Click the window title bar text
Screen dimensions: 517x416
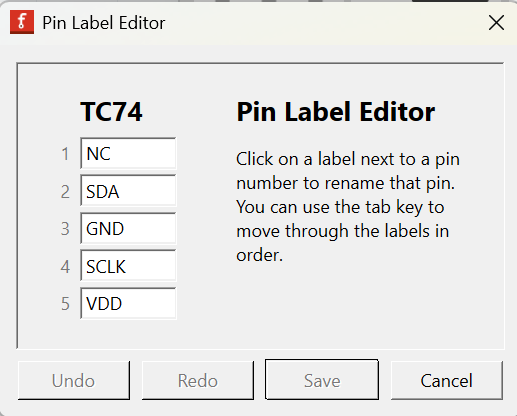tap(104, 23)
